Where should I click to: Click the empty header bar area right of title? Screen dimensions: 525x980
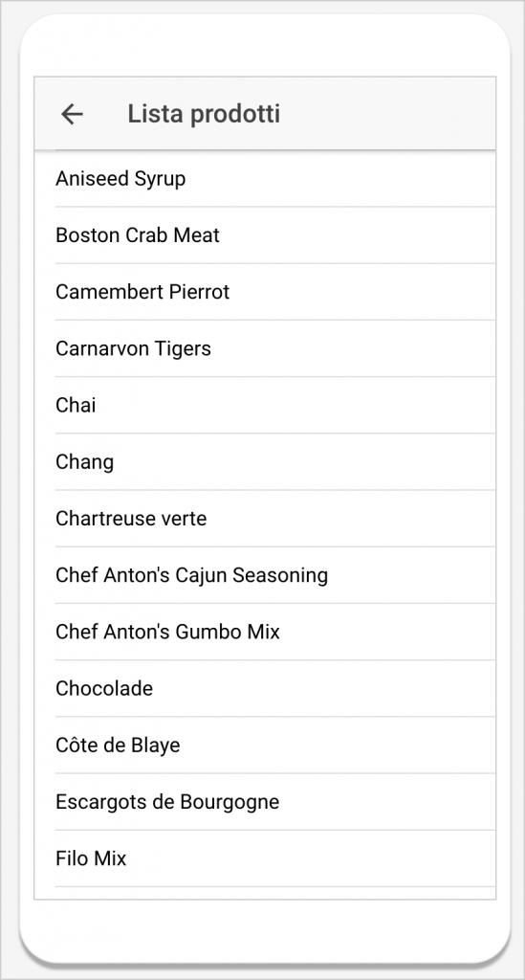[387, 114]
